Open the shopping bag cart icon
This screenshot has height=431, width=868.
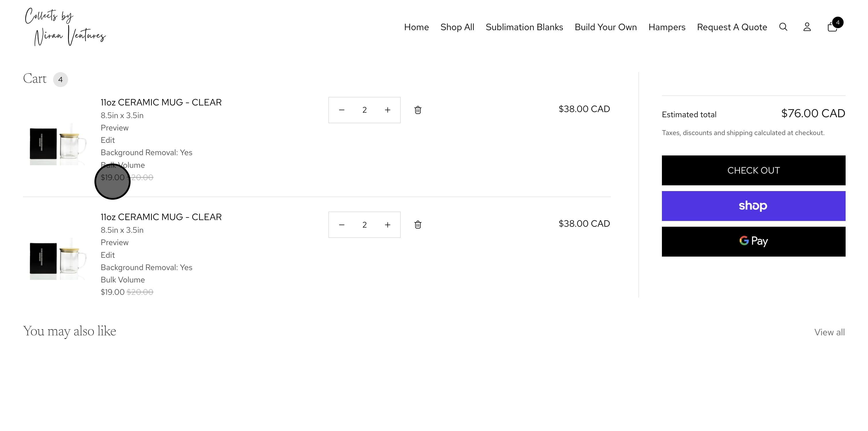point(832,27)
